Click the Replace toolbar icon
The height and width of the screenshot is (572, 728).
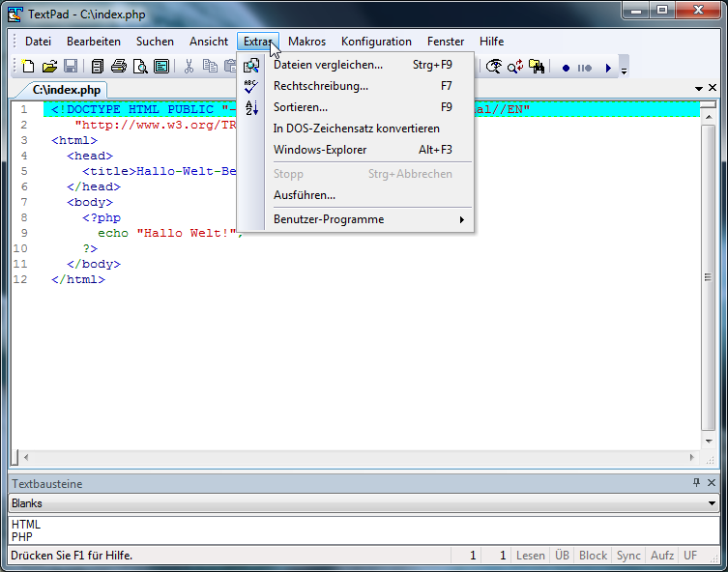click(x=515, y=67)
